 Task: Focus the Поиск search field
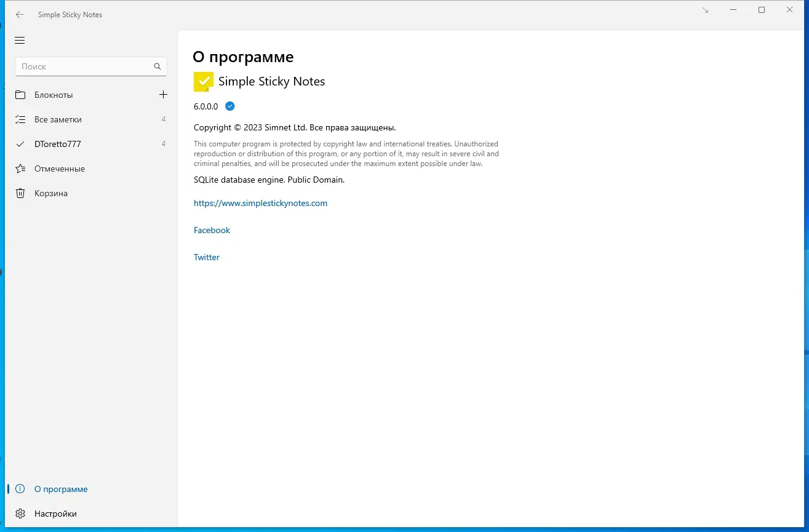[x=91, y=66]
